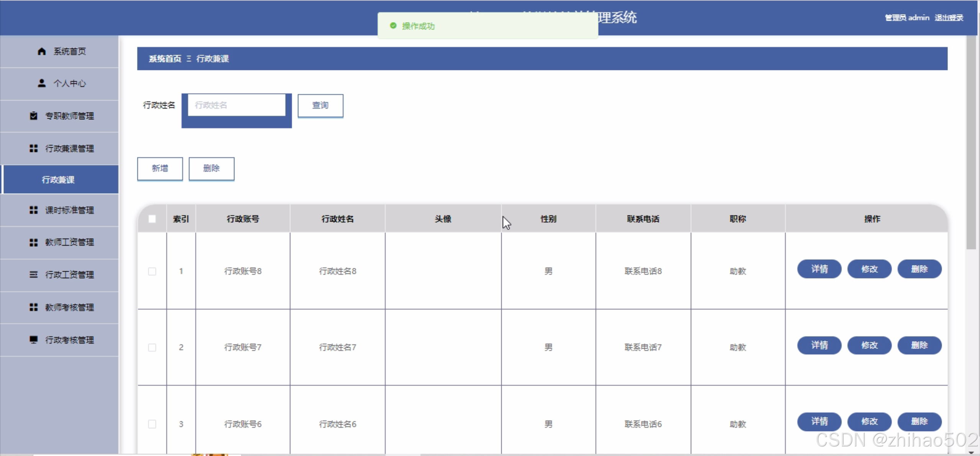Check the checkbox for row 1
Screen dimensions: 980x456
[x=152, y=271]
